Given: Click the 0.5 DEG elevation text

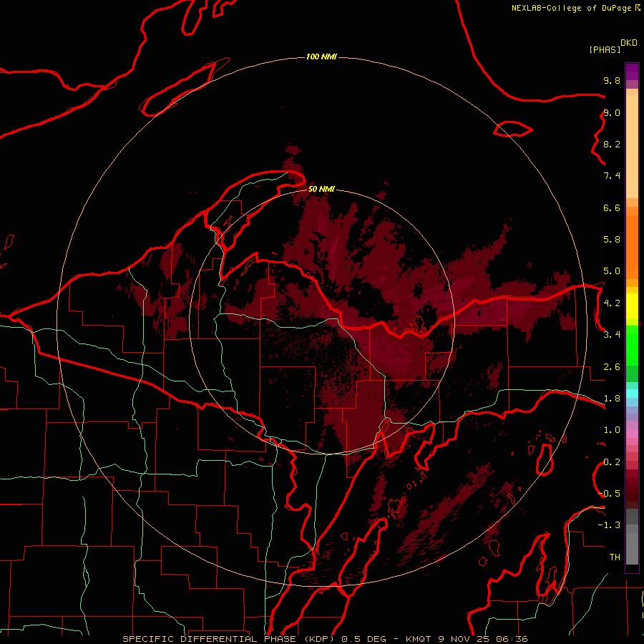Looking at the screenshot, I should click(364, 639).
